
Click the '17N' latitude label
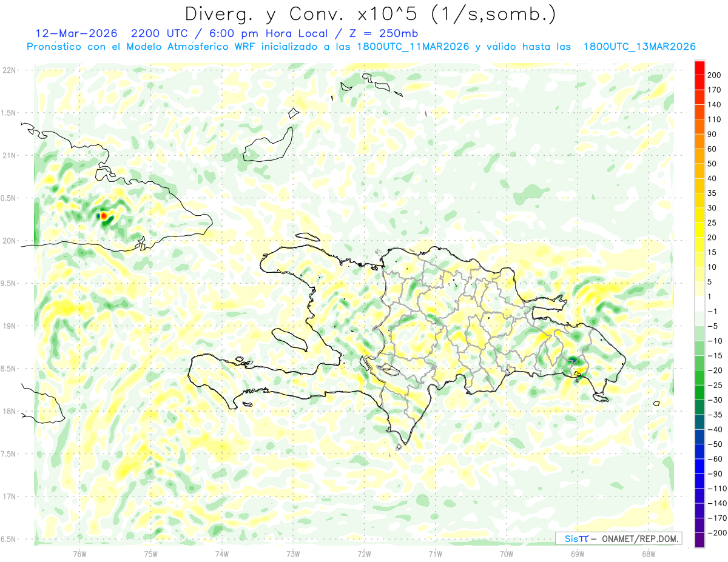pos(9,497)
